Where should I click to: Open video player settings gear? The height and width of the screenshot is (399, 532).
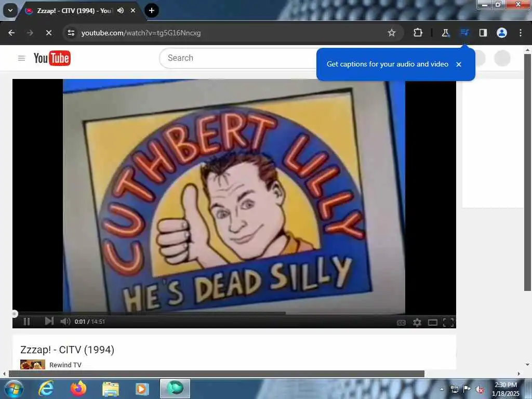(417, 322)
